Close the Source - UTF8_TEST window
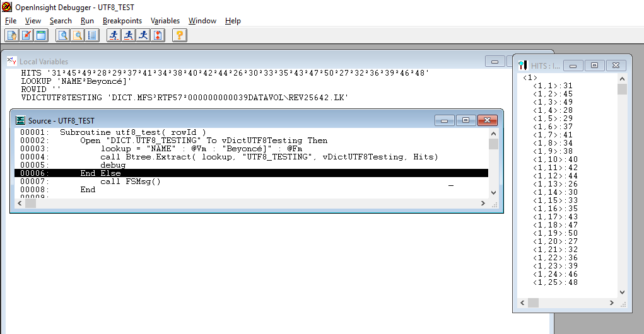 (487, 120)
